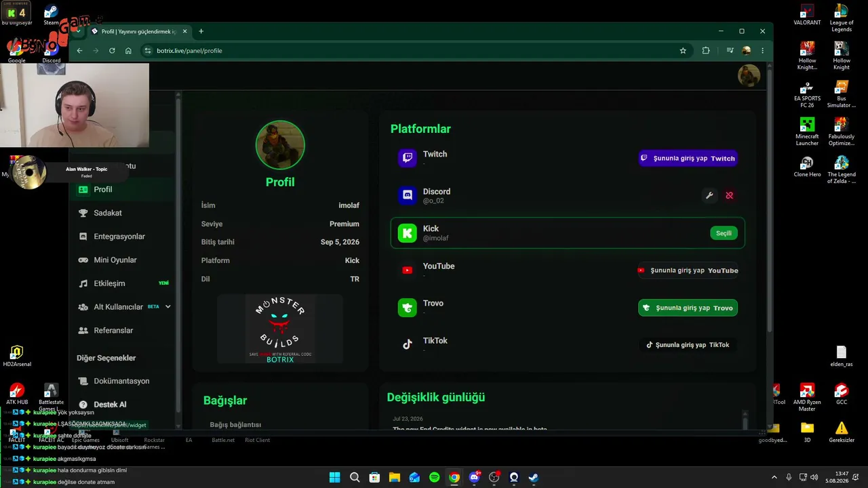Open the Chrome profile avatar in the toolbar
Viewport: 868px width, 488px height.
[x=747, y=50]
